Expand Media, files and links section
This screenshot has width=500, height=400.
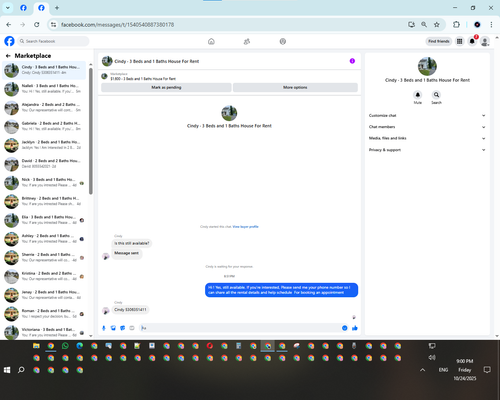(x=427, y=138)
